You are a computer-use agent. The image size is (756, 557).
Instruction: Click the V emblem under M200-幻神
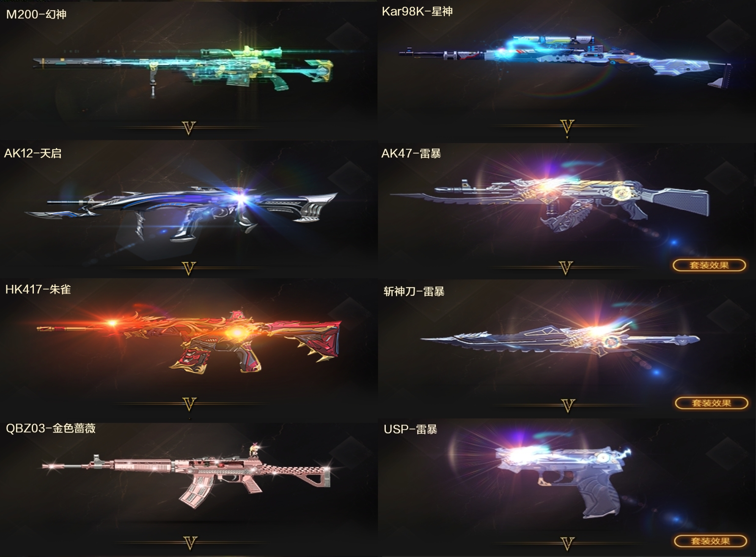pyautogui.click(x=189, y=127)
